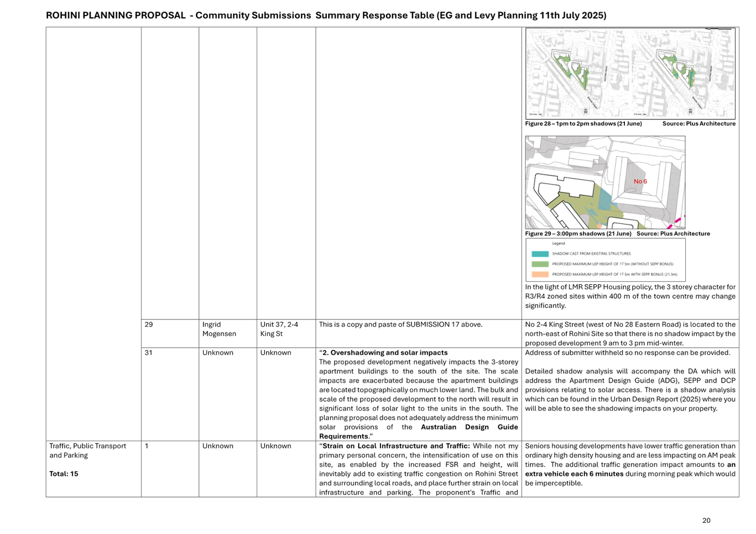Select submission number 29 cell
The width and height of the screenshot is (756, 534).
149,324
